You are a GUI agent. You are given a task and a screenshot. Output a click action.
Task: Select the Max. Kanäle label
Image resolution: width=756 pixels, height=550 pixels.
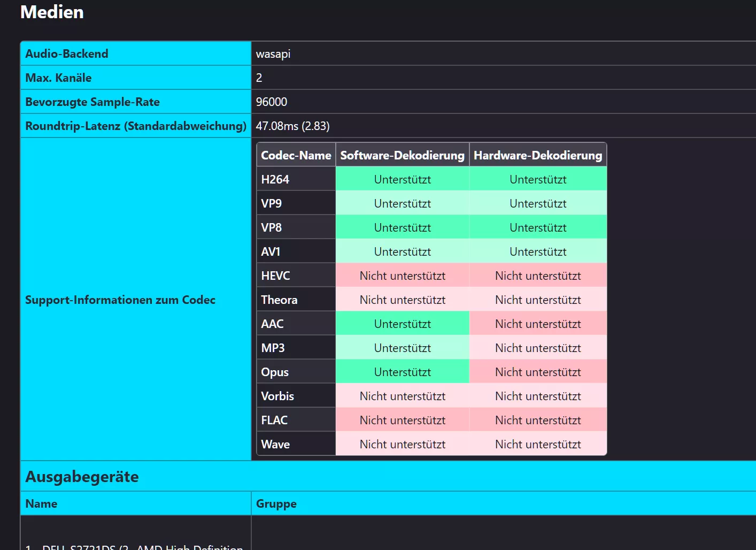pos(58,78)
